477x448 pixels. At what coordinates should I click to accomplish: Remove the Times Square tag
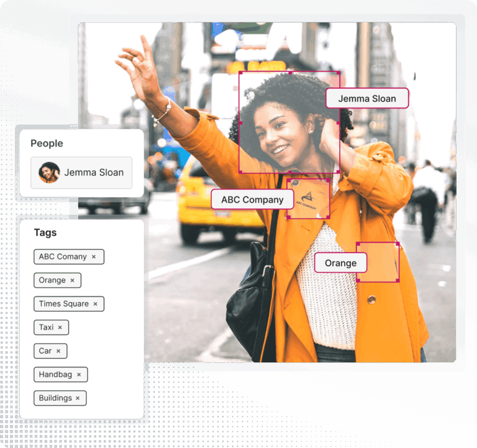coord(95,304)
